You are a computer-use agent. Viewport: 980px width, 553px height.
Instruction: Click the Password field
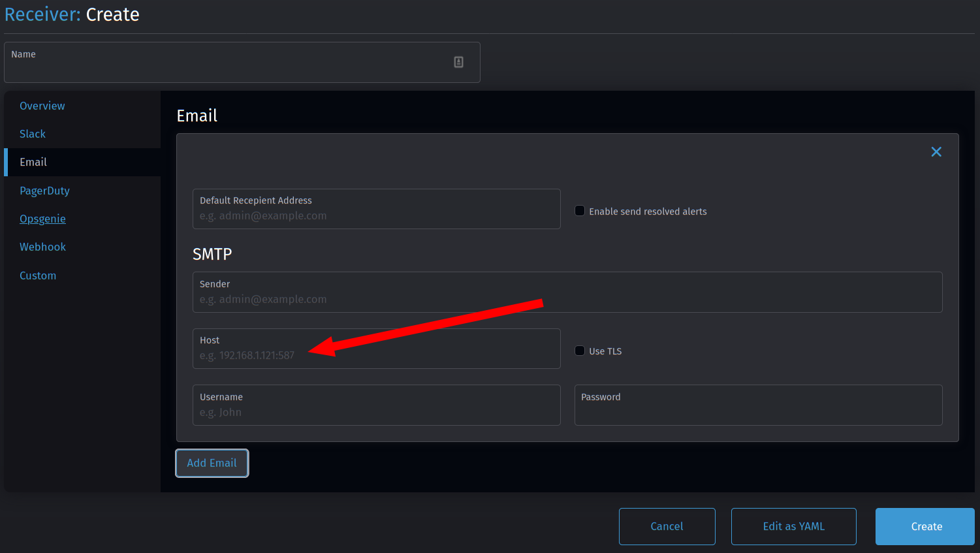click(x=757, y=405)
